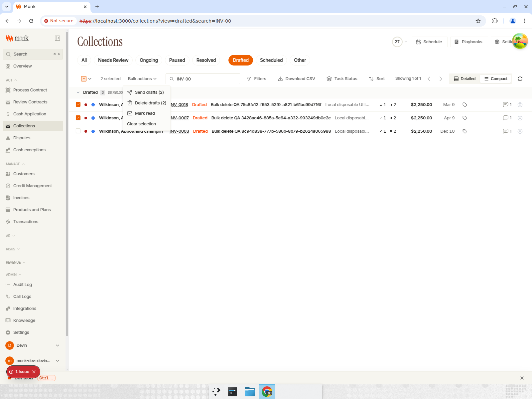532x399 pixels.
Task: Toggle the select-all checkbox in toolbar
Action: point(84,79)
